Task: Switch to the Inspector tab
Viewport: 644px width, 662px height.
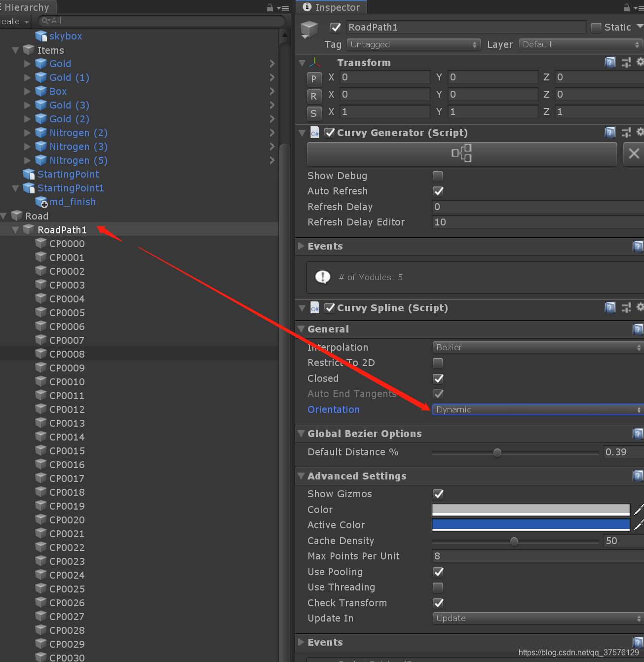Action: pyautogui.click(x=331, y=7)
